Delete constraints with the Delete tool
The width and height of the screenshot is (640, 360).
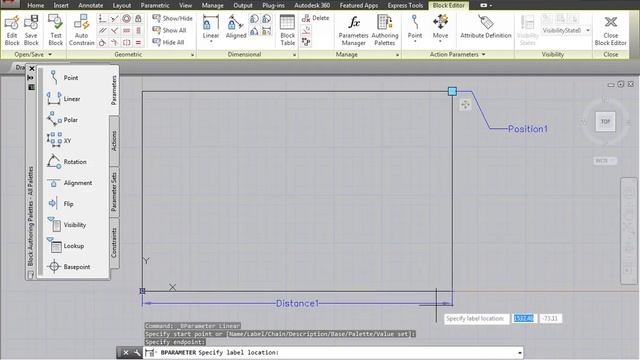tap(316, 18)
